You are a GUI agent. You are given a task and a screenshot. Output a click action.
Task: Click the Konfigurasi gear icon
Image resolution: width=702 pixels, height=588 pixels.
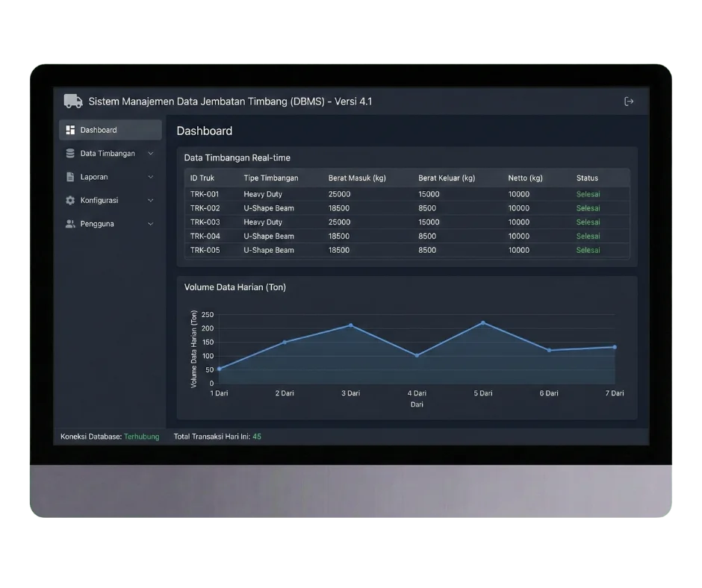(70, 200)
